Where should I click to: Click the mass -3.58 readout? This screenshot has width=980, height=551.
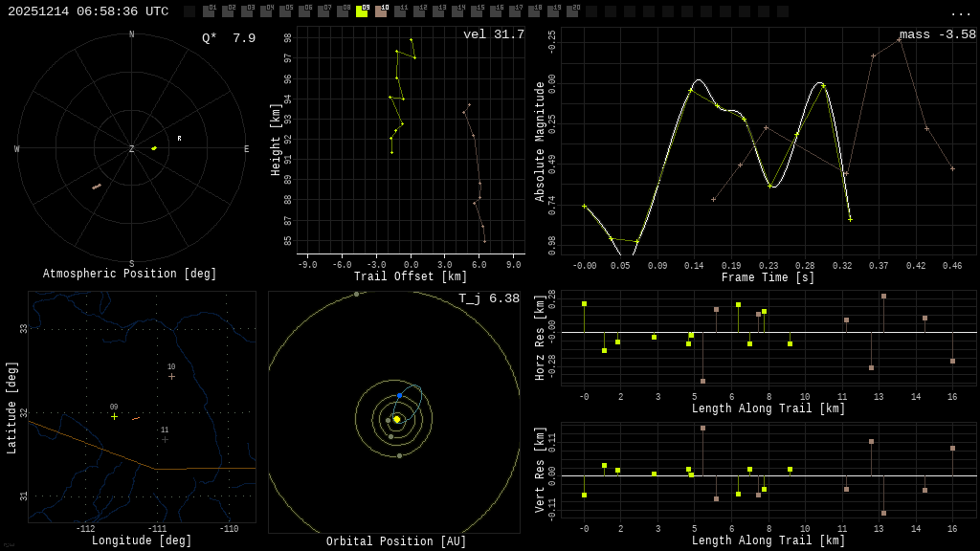(x=937, y=35)
